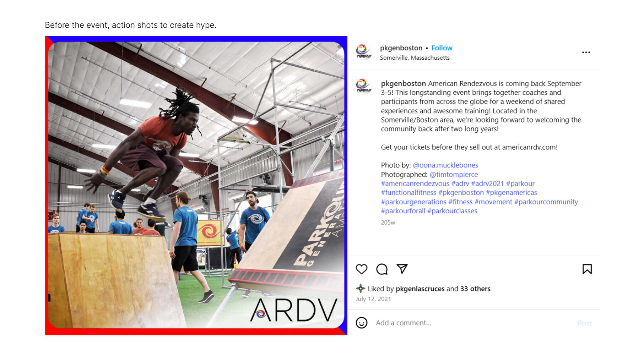Open emoji picker smiley icon
The width and height of the screenshot is (644, 362).
362,323
